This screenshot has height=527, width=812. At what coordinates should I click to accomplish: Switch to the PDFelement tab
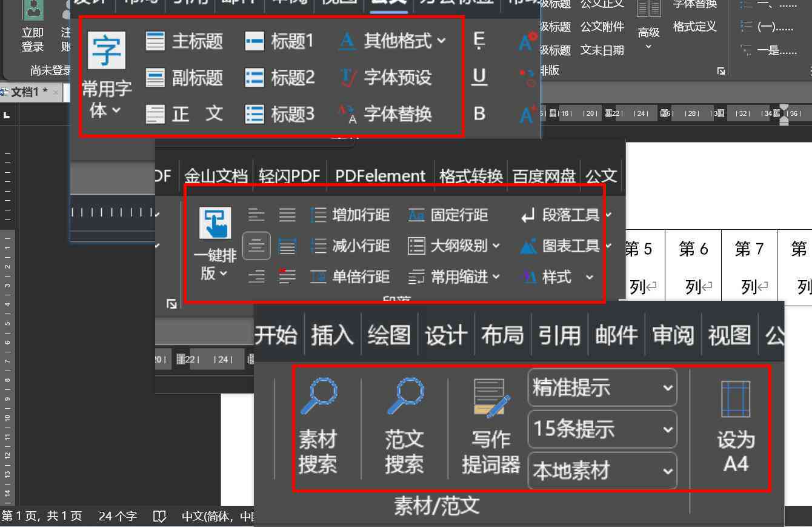[x=381, y=176]
